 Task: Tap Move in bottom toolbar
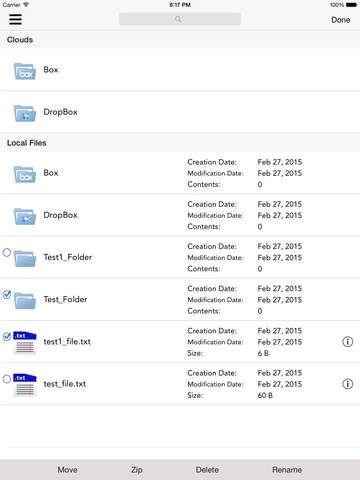click(67, 470)
